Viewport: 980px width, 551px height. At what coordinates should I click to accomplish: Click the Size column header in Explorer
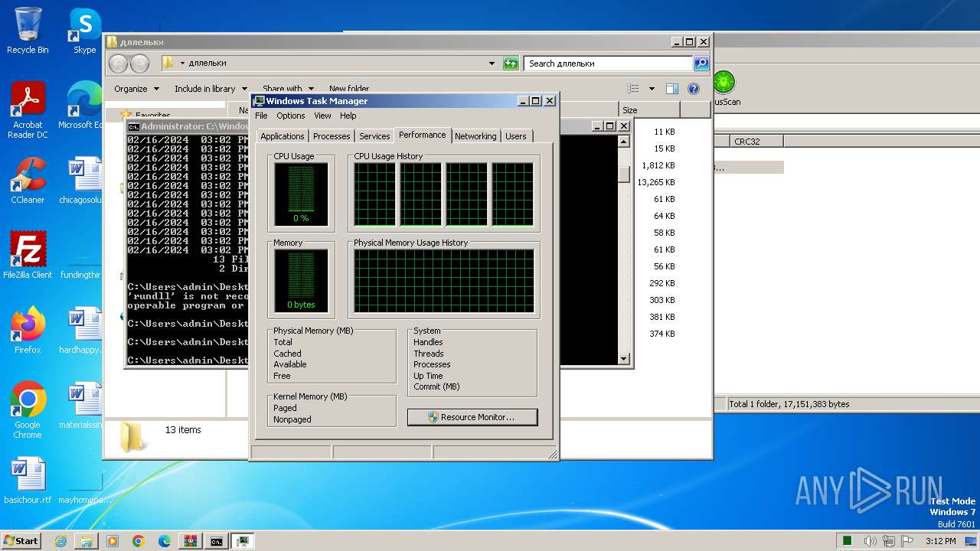point(649,110)
